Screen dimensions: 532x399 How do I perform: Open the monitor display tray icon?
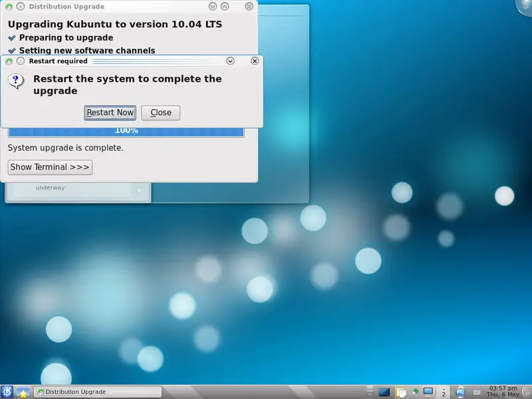[x=428, y=392]
